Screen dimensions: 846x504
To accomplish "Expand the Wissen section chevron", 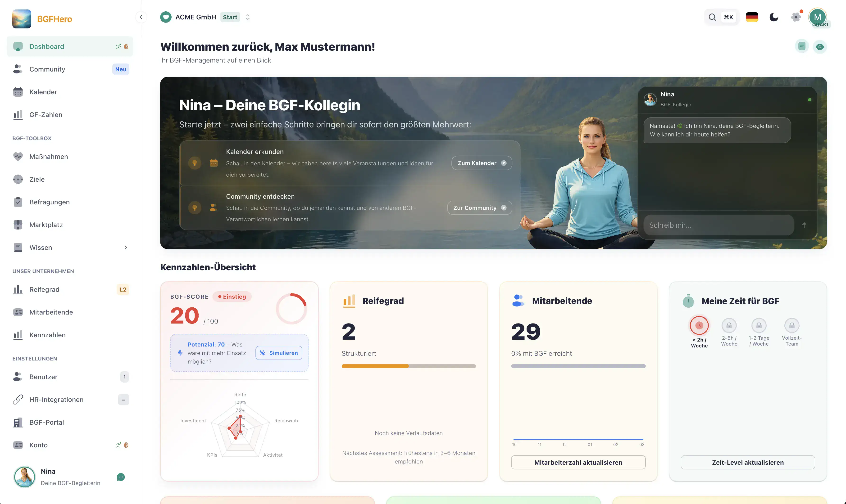I will pyautogui.click(x=125, y=247).
